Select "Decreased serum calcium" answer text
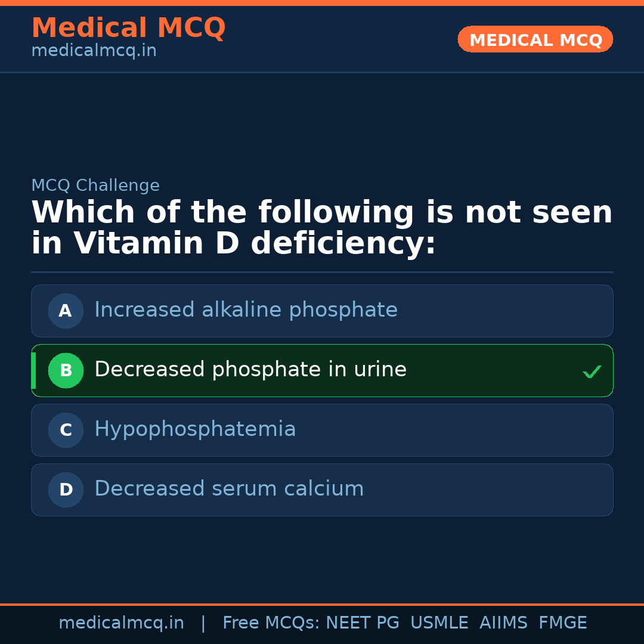Viewport: 644px width, 644px height. 229,489
